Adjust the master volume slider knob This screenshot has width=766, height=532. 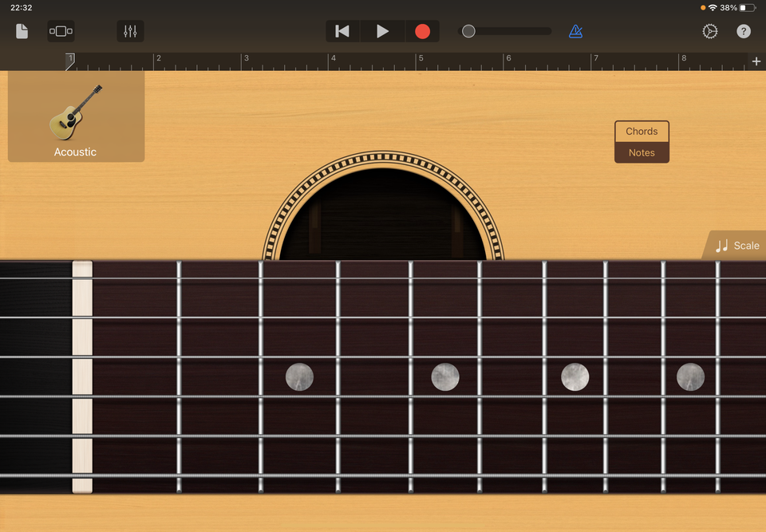[x=468, y=31]
